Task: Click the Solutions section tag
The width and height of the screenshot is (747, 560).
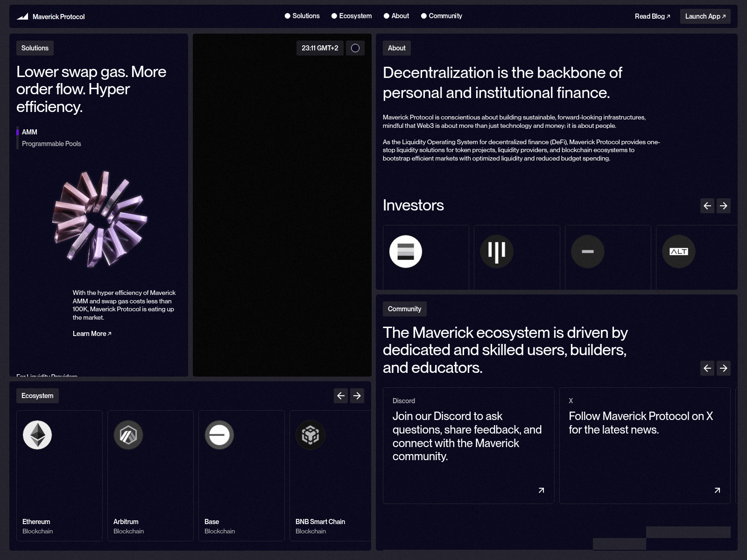Action: (x=35, y=48)
